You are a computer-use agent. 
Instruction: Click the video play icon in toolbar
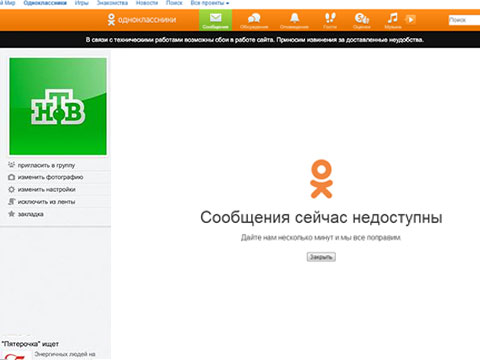pos(411,19)
